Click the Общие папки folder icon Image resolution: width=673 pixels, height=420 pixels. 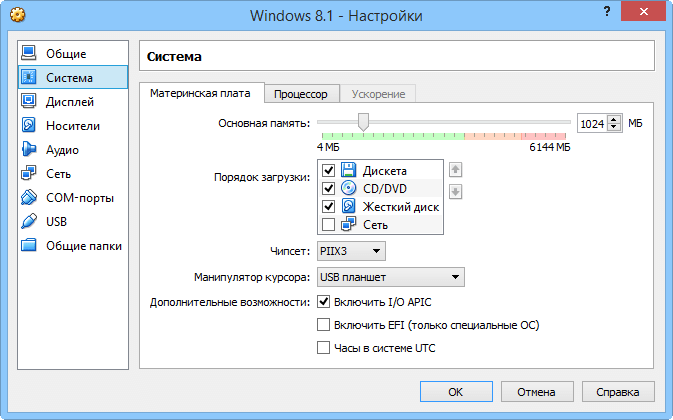tap(29, 245)
